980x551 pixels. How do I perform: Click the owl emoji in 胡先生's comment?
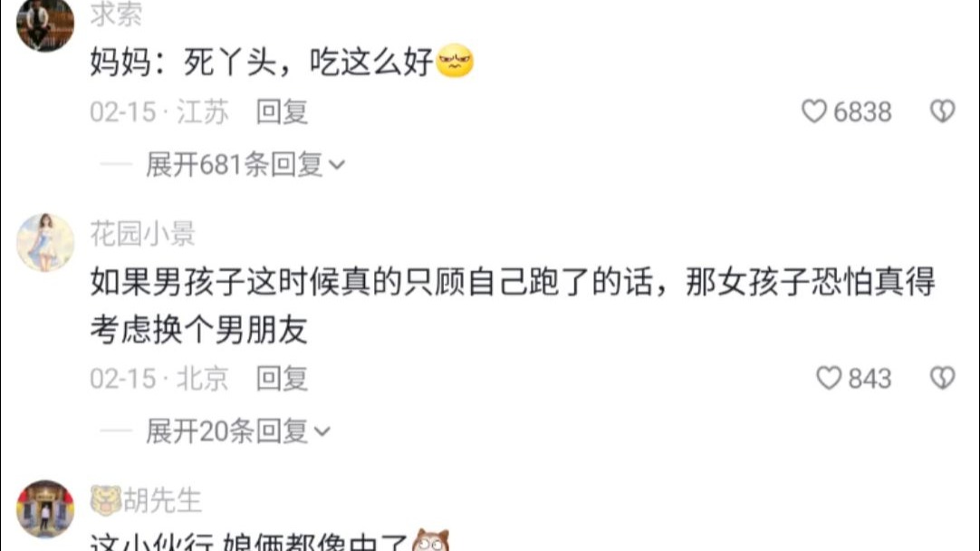(431, 541)
